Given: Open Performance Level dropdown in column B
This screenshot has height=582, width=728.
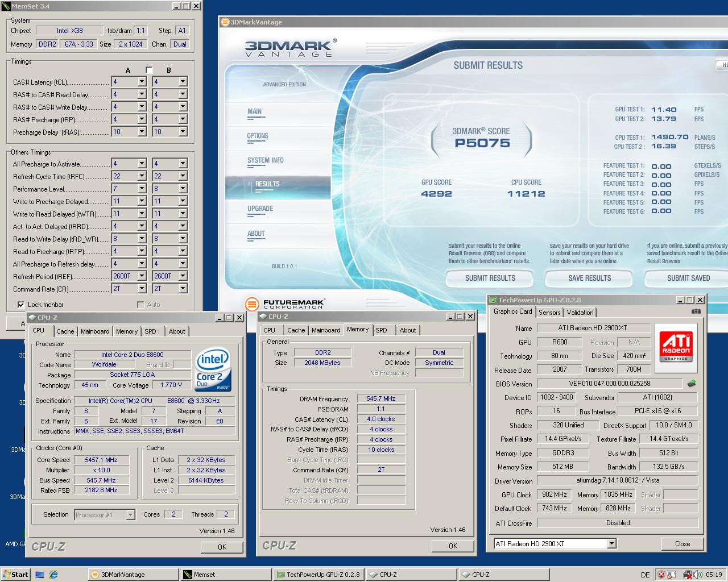Looking at the screenshot, I should coord(183,189).
